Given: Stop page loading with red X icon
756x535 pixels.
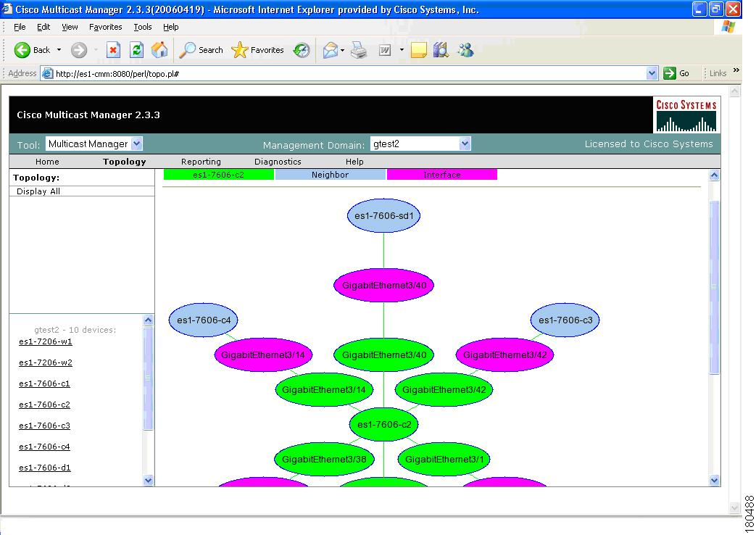Looking at the screenshot, I should [113, 50].
